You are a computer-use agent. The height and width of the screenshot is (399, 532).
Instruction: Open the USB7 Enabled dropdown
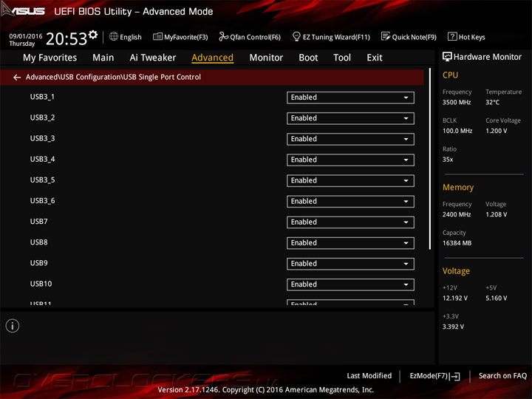point(350,222)
